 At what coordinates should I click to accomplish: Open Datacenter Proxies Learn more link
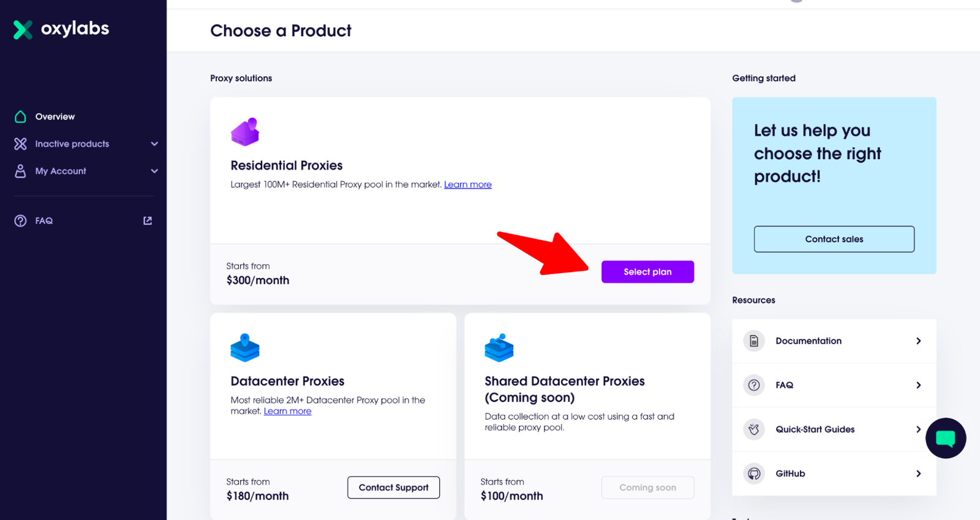287,411
